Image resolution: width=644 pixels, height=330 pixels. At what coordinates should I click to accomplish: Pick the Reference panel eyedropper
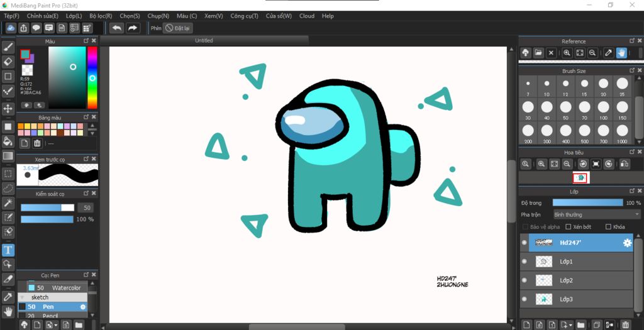(609, 53)
